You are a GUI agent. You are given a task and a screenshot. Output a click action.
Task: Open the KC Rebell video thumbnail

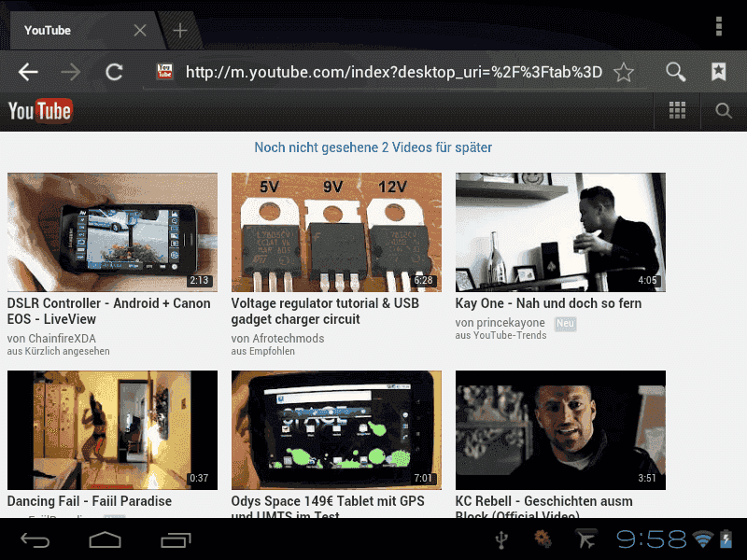[560, 430]
